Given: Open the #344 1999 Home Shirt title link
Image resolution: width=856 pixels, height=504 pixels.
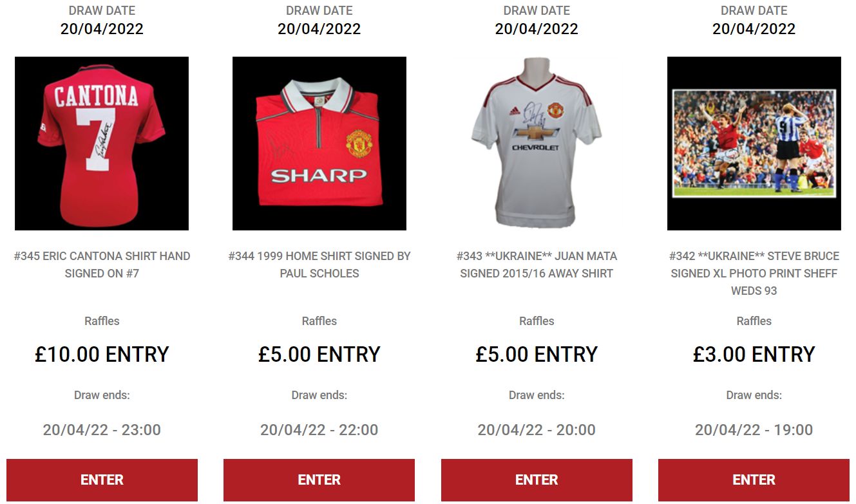Looking at the screenshot, I should (319, 265).
